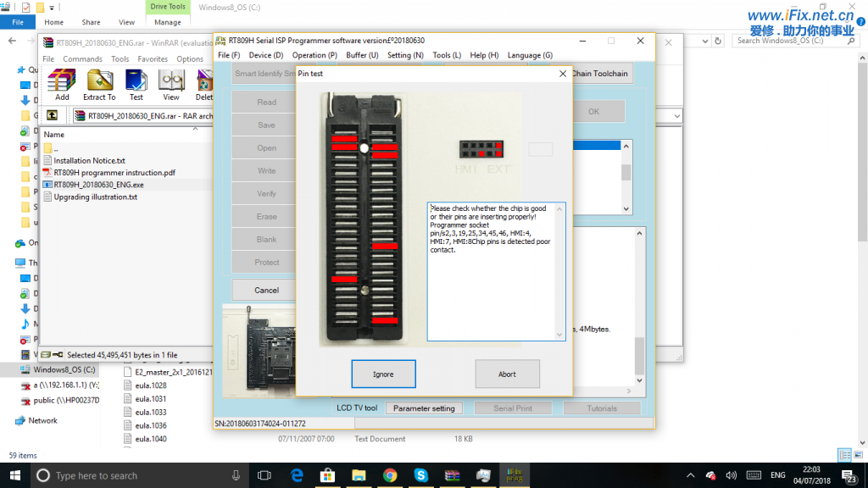This screenshot has height=488, width=868.
Task: Open the Language (G) menu
Action: 530,55
